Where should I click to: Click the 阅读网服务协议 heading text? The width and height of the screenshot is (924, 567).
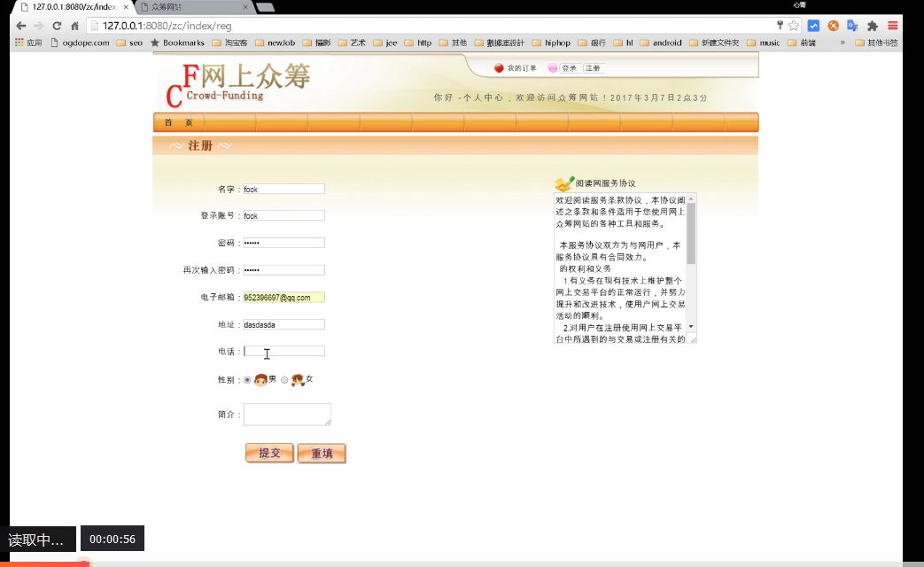pos(605,183)
